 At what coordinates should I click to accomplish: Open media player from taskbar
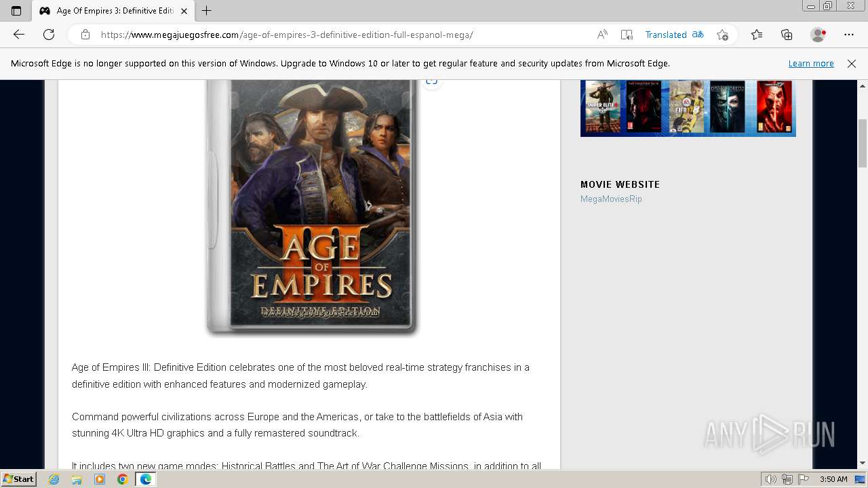(100, 479)
